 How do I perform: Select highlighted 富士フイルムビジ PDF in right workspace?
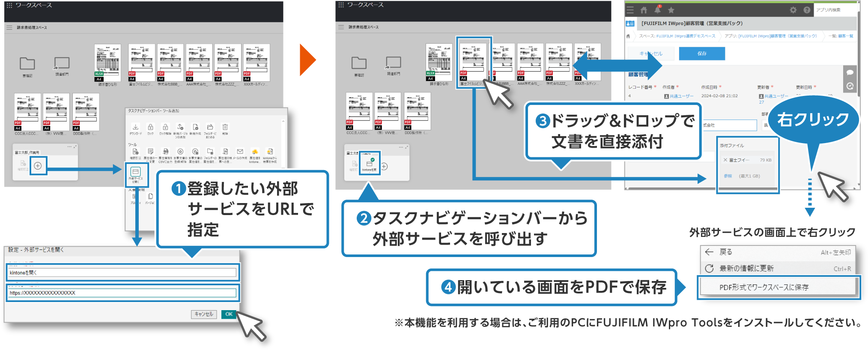[x=473, y=62]
